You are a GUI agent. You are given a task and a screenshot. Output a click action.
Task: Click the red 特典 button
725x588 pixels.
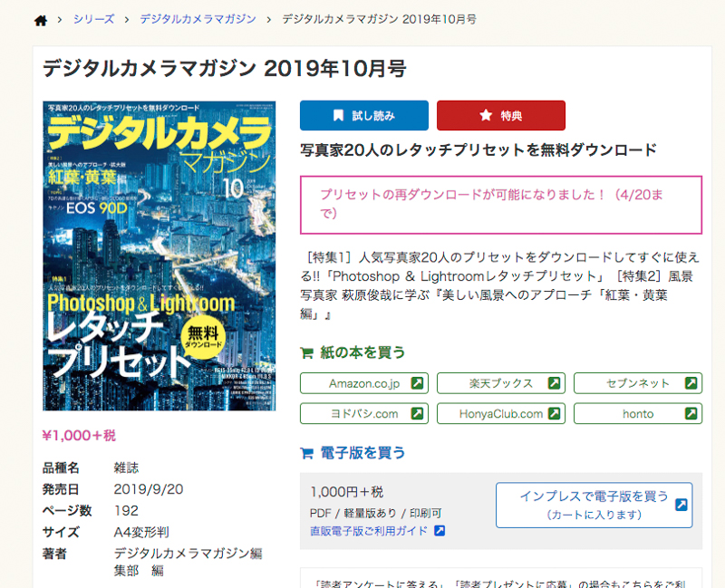click(x=501, y=116)
